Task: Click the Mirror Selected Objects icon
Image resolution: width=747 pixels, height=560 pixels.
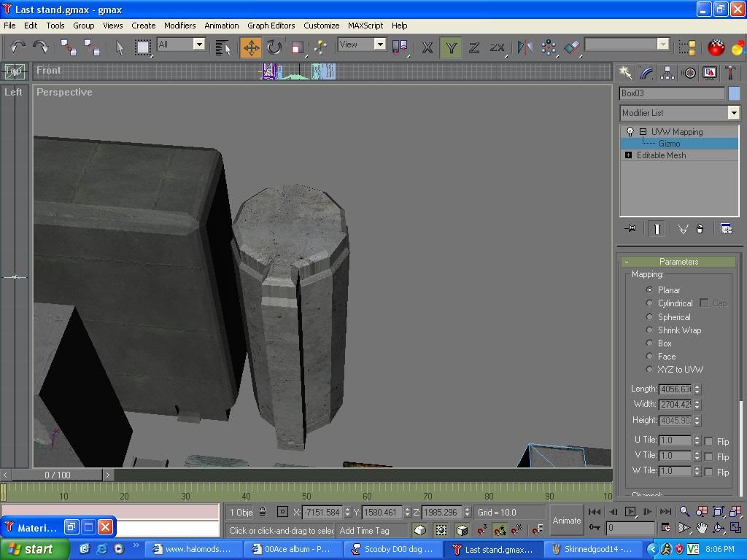Action: (525, 47)
